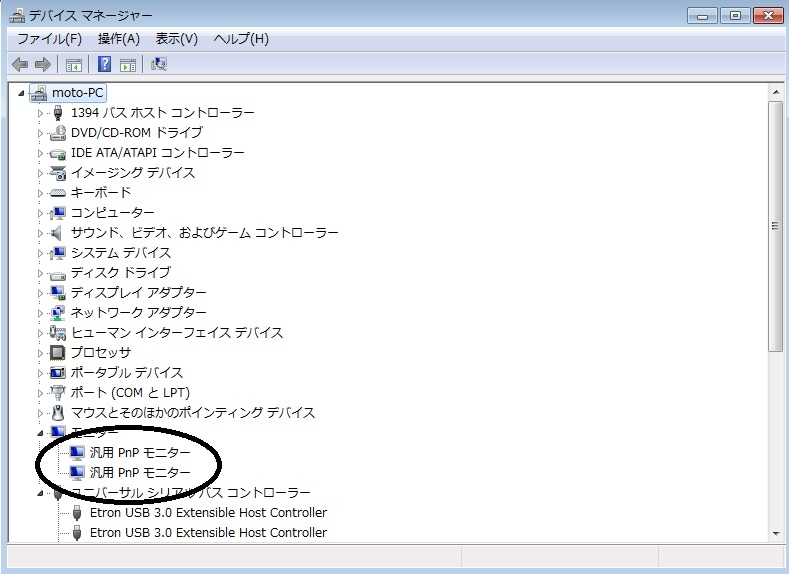Close the デバイス マネージャー window
The width and height of the screenshot is (789, 574).
768,16
